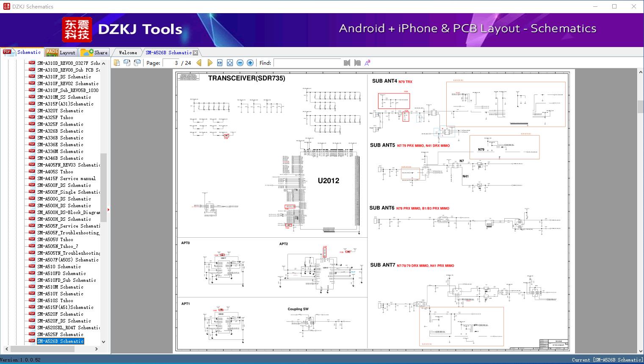Click the fit width icon
Screen dimensions: 644x364
point(220,63)
